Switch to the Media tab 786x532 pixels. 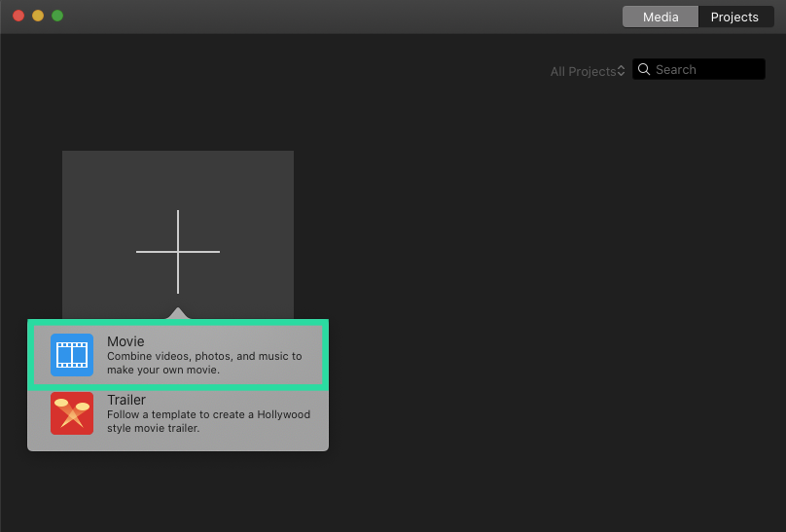click(661, 17)
